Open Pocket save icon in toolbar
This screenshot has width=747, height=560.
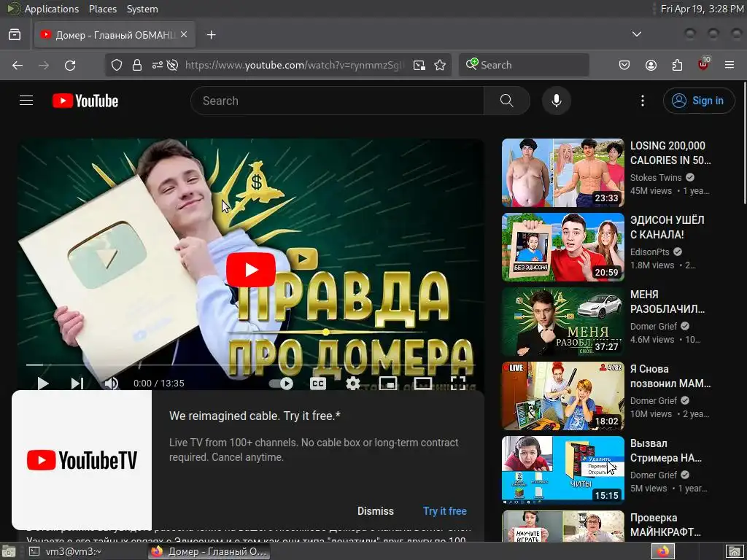pyautogui.click(x=624, y=65)
